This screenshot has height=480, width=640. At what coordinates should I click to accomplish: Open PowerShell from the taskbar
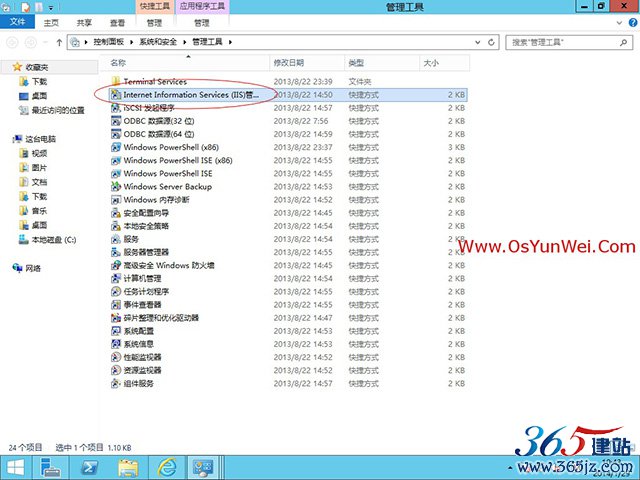coord(89,468)
